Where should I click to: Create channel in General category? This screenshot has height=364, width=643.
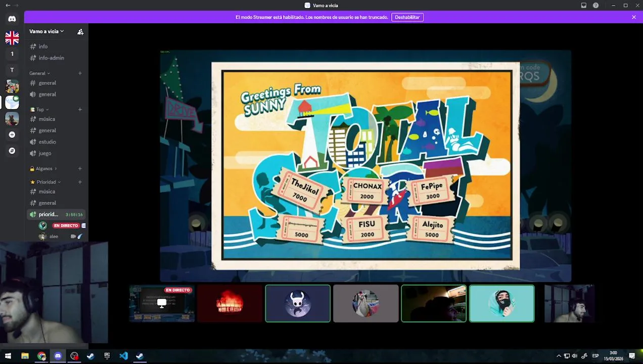tap(80, 73)
